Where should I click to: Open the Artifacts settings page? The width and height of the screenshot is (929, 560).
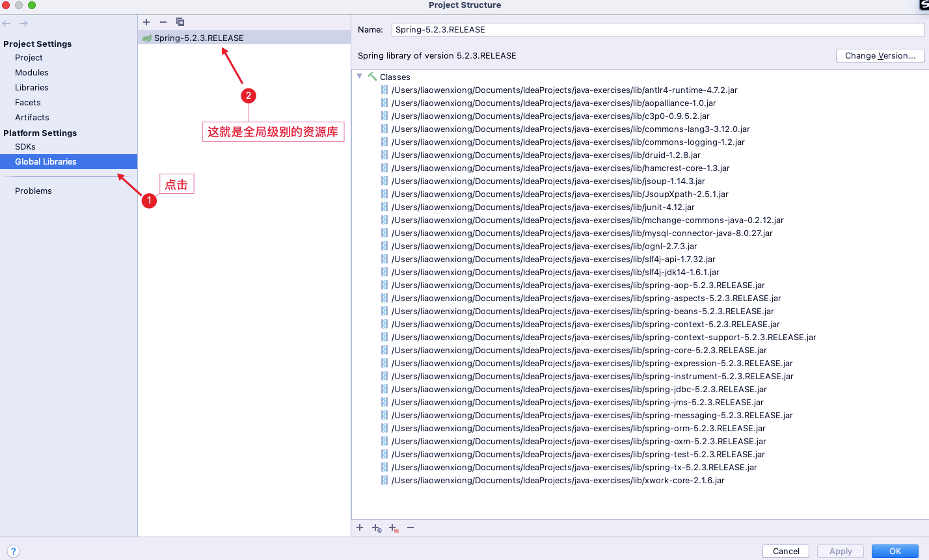point(32,118)
